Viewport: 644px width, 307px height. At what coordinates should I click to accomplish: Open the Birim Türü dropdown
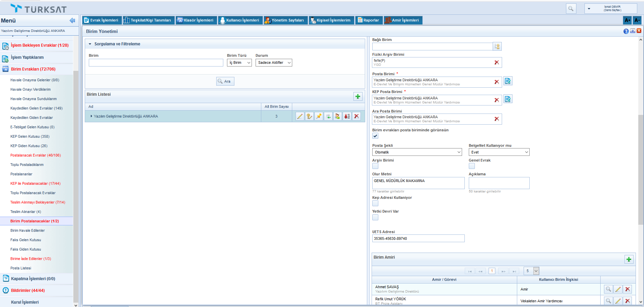(x=239, y=63)
